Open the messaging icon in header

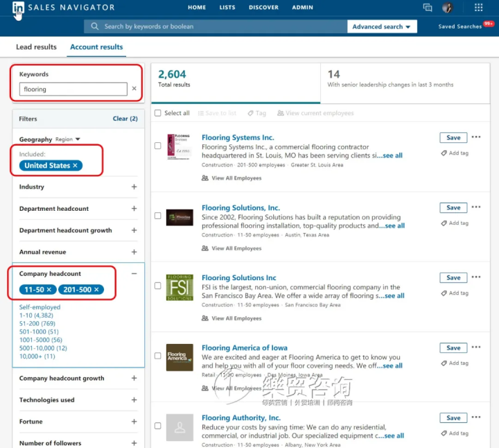427,8
